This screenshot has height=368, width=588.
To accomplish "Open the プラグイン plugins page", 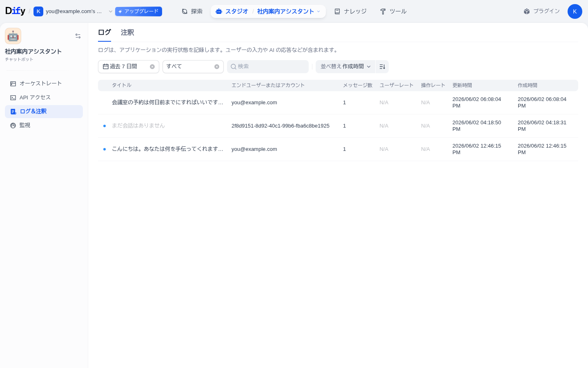I will 541,11.
